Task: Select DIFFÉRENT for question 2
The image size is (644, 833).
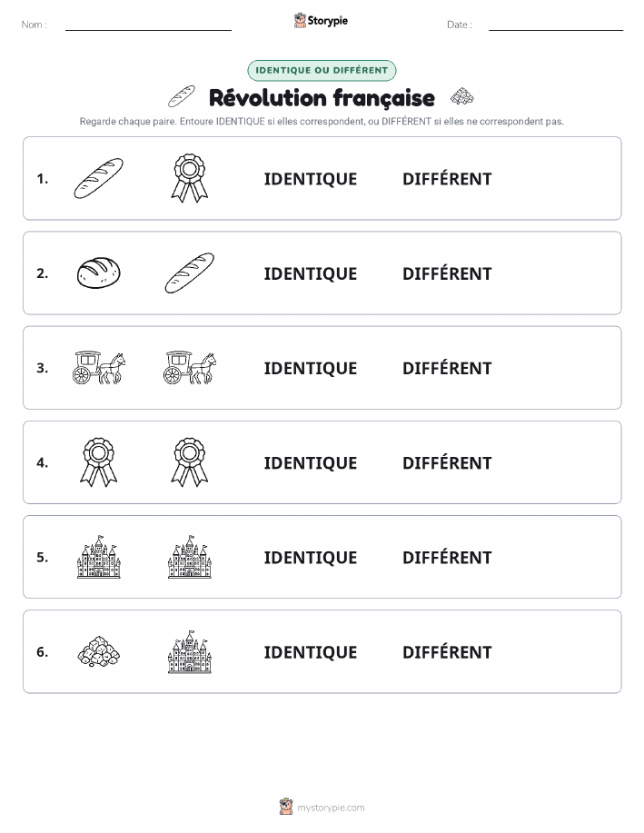Action: (x=447, y=273)
